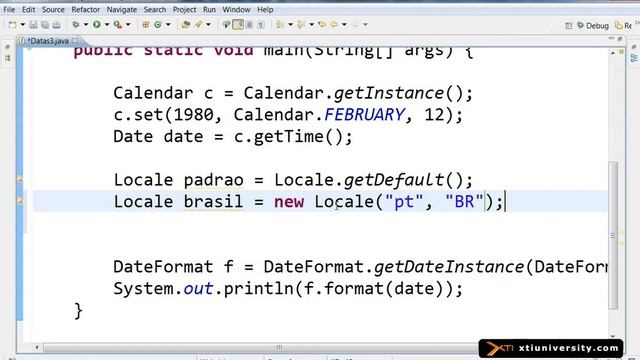
Task: Click the vertical scrollbar up arrow
Action: [x=613, y=53]
